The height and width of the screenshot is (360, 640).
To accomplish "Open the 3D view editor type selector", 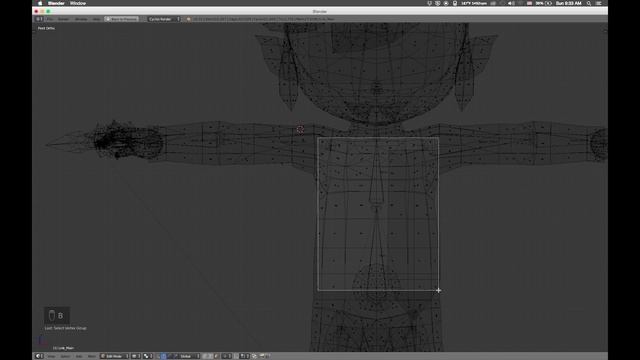I will (39, 356).
